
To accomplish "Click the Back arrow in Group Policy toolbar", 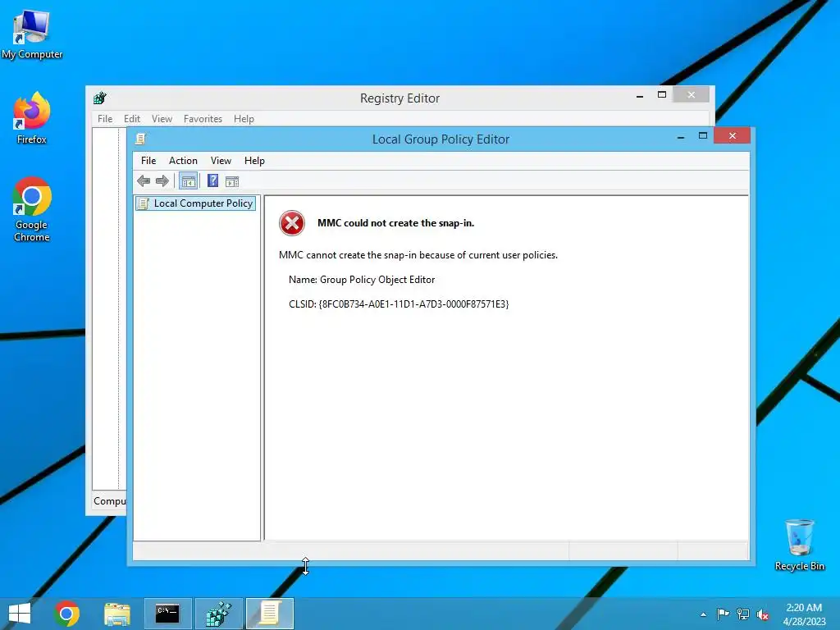I will pos(144,181).
